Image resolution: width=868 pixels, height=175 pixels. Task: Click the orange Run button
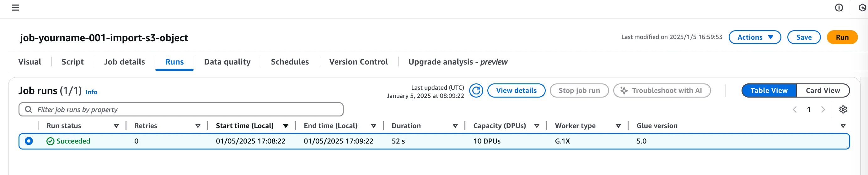click(842, 37)
